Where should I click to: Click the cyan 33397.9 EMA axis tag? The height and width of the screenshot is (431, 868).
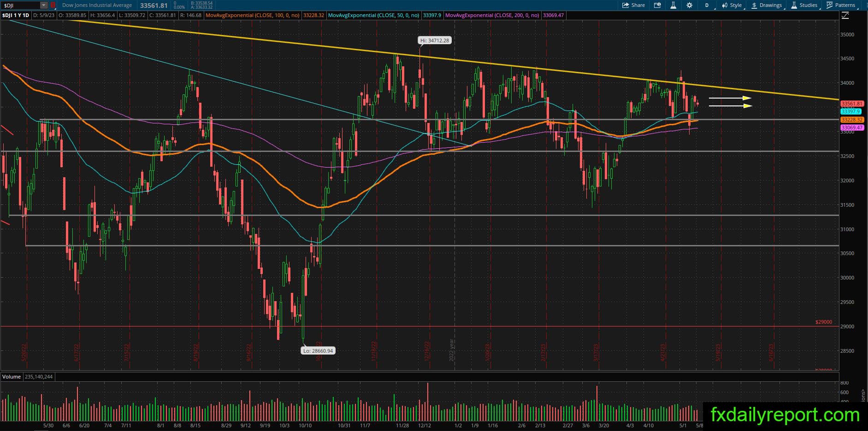click(850, 111)
